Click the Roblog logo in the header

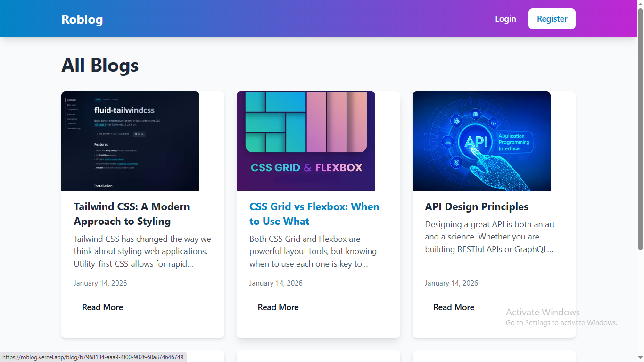(x=82, y=19)
